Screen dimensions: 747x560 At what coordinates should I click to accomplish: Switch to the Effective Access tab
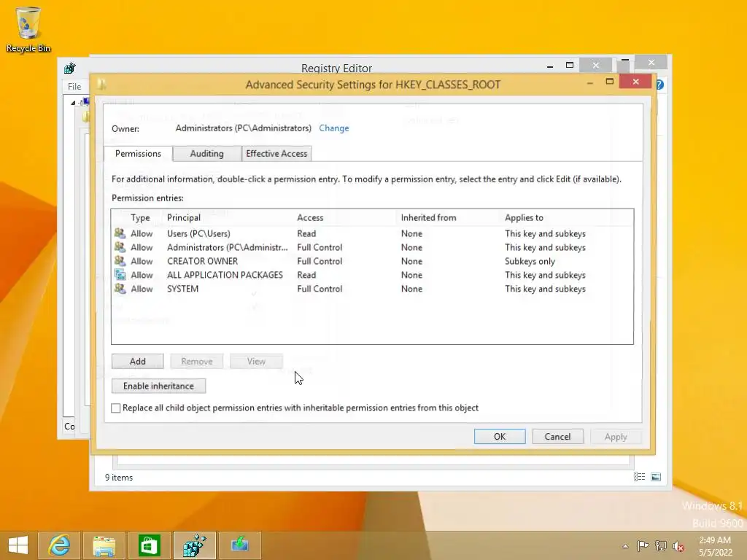point(276,153)
